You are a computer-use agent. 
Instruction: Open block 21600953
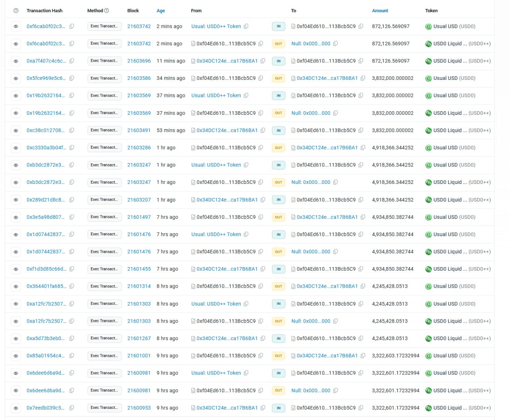[x=139, y=408]
